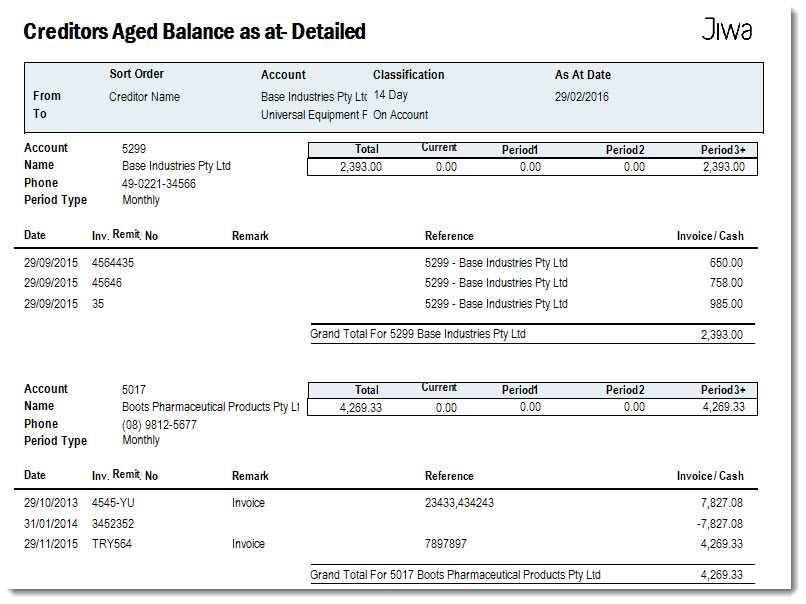Select 'Grand Total For 5017 Boots Pharmaceutical Products Pty Ltd'
The image size is (806, 604).
pyautogui.click(x=455, y=575)
